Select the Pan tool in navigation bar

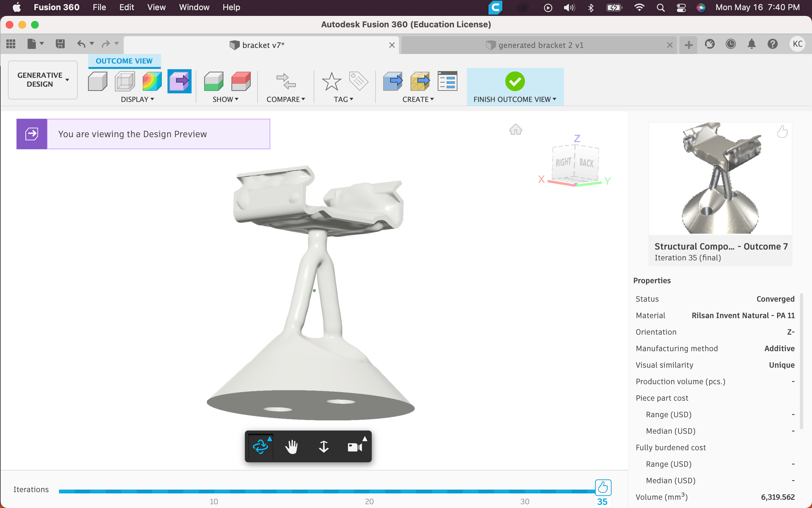[292, 446]
